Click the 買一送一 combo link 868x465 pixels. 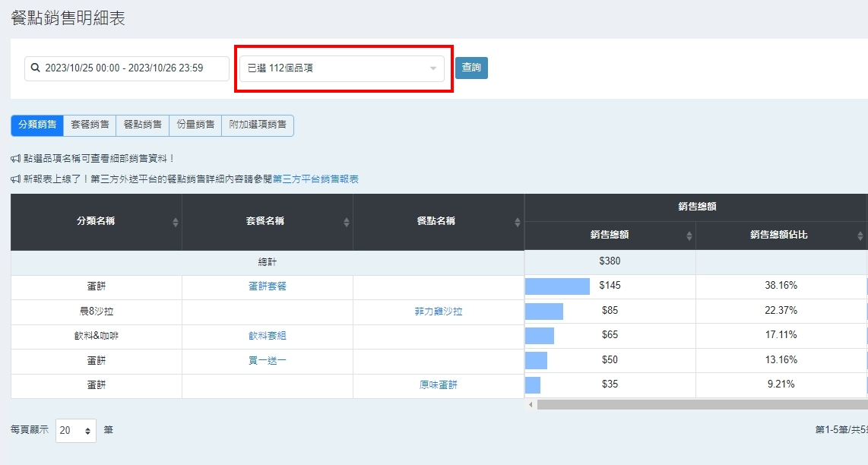coord(268,361)
